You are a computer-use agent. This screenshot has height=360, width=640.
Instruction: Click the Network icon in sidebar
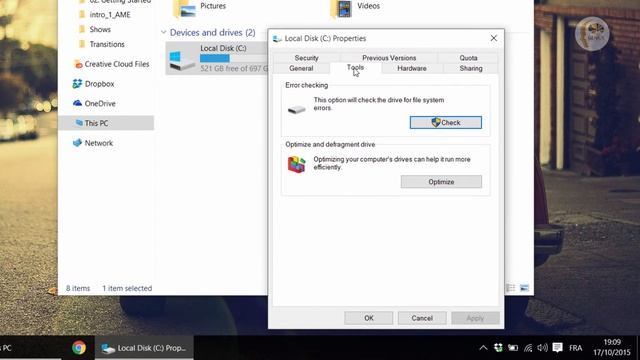(x=77, y=143)
